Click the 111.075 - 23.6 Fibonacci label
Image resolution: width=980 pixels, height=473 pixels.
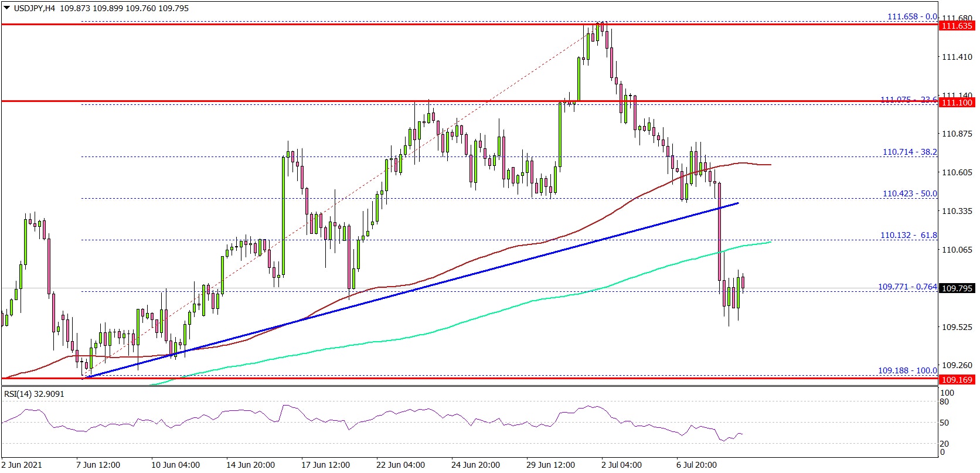tap(908, 100)
